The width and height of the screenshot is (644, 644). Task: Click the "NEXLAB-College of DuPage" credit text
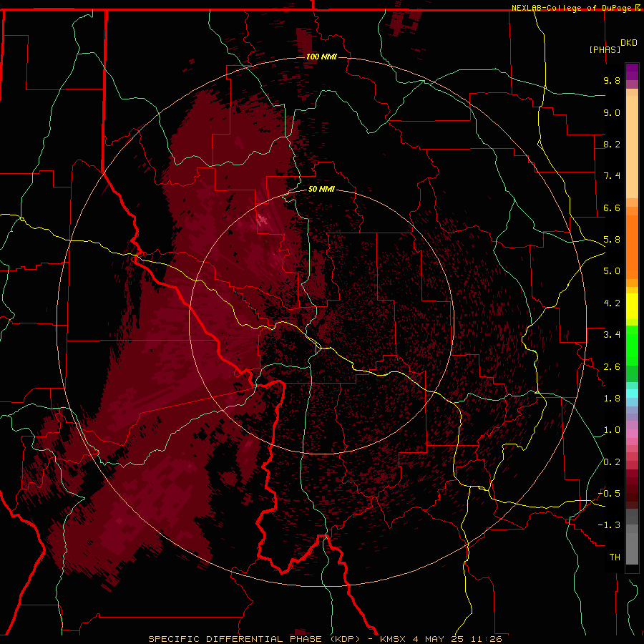[x=572, y=8]
